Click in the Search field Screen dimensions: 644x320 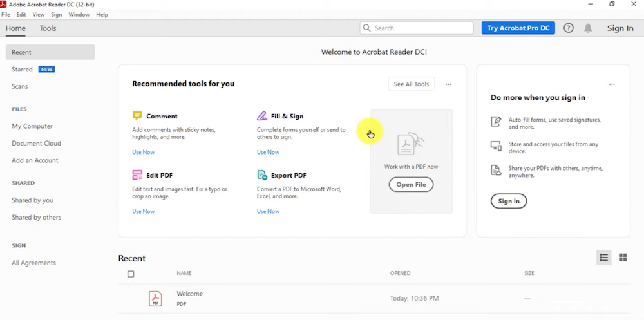point(417,28)
